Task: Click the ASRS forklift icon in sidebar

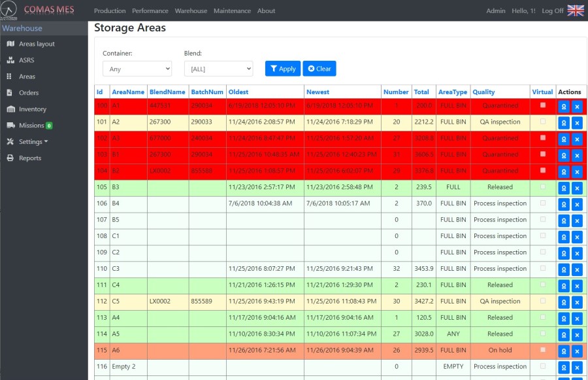Action: click(10, 60)
